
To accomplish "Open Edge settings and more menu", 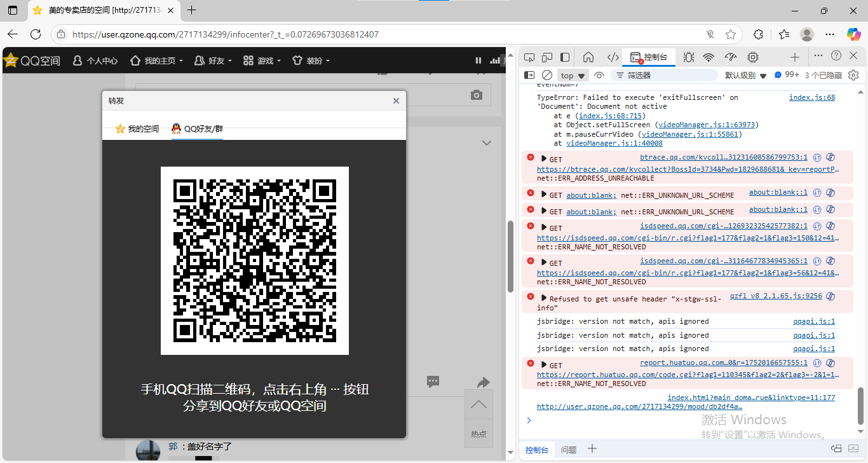I will point(830,34).
